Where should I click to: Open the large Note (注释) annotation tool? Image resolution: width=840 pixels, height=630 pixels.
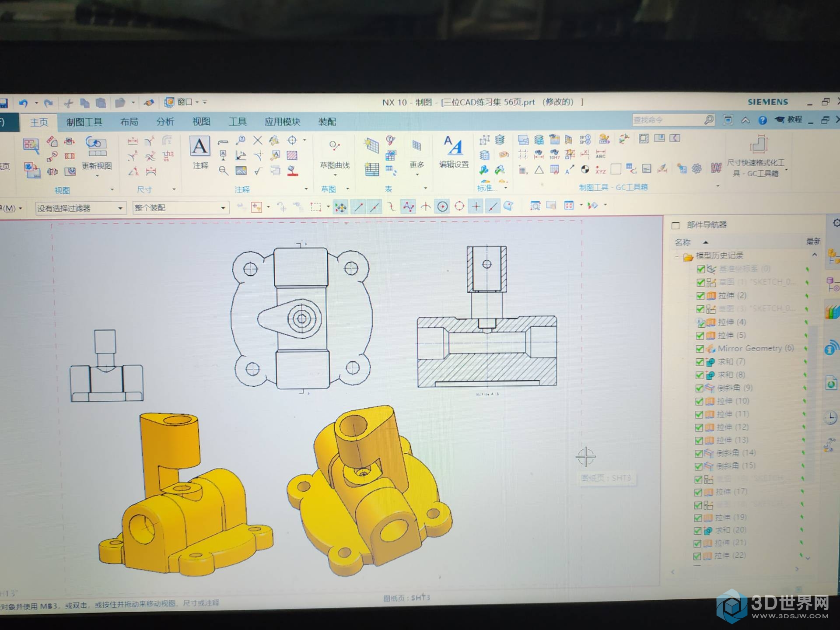[200, 146]
